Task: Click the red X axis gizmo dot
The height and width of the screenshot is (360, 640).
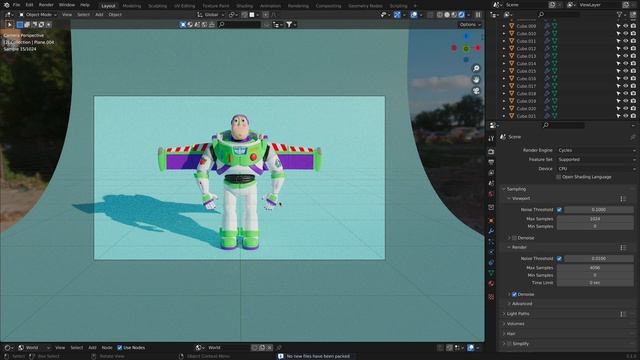Action: 477,48
